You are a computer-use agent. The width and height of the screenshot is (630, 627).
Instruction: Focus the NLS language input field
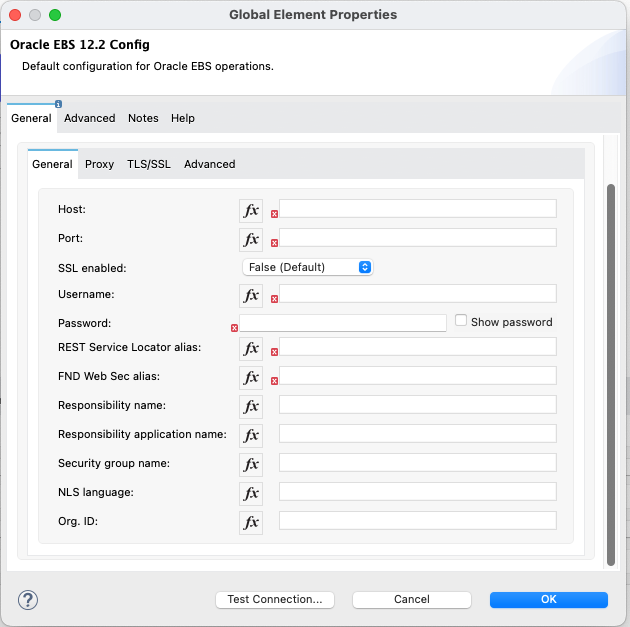(x=417, y=492)
